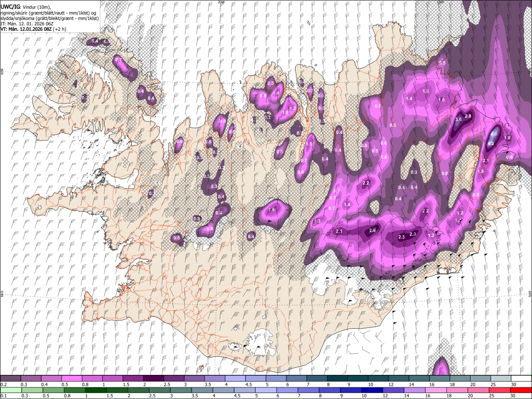Select the white swatch after 30 on the upper scale
This screenshot has width=532, height=399.
click(521, 378)
